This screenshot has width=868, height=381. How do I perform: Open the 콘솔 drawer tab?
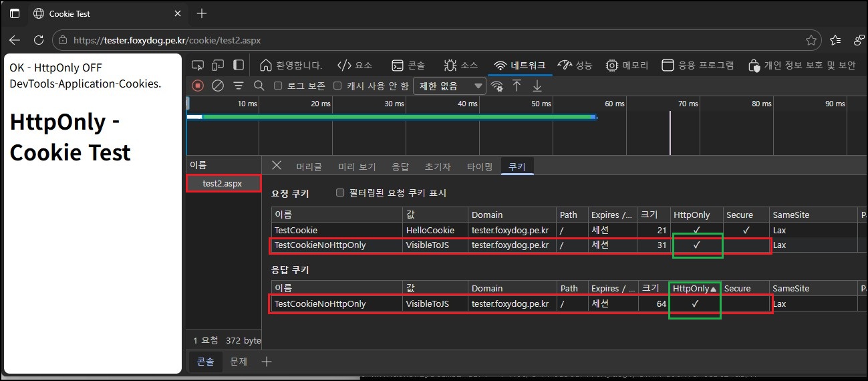pyautogui.click(x=205, y=362)
